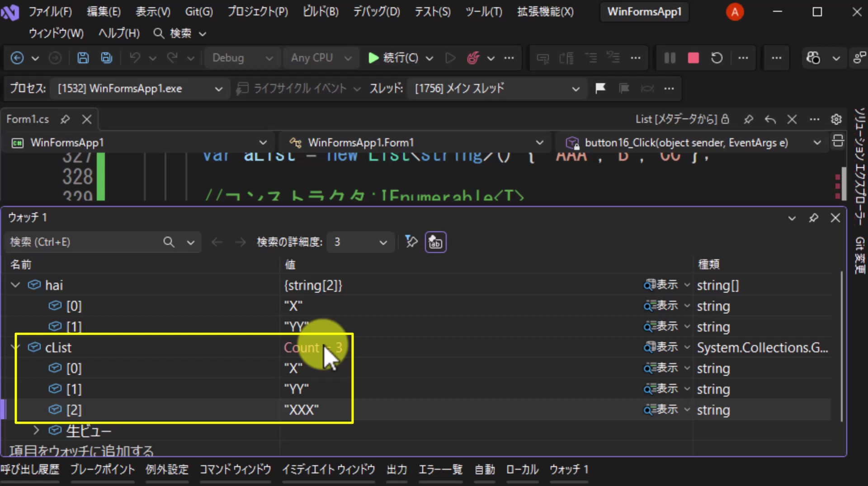Screen dimensions: 868x486
Task: Close the Form1.cs tab
Action: click(x=87, y=119)
